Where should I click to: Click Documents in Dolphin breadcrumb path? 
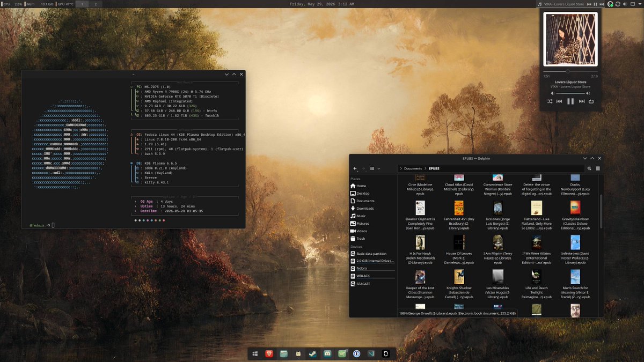(413, 168)
